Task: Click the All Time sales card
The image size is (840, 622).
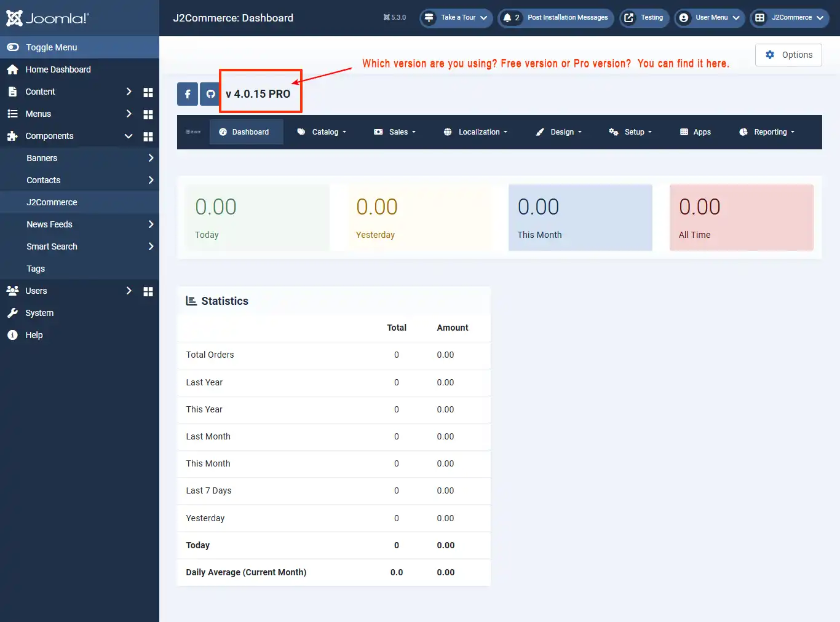Action: point(742,218)
